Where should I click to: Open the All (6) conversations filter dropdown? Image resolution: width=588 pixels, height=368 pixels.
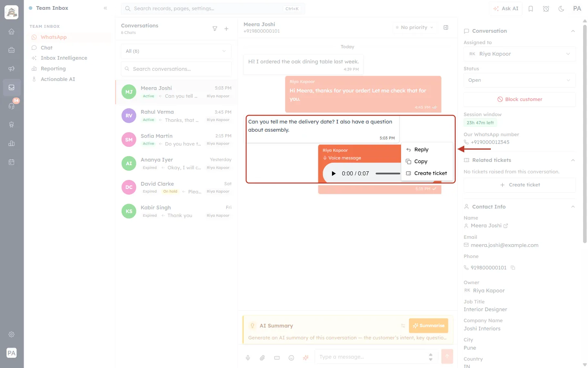(176, 51)
